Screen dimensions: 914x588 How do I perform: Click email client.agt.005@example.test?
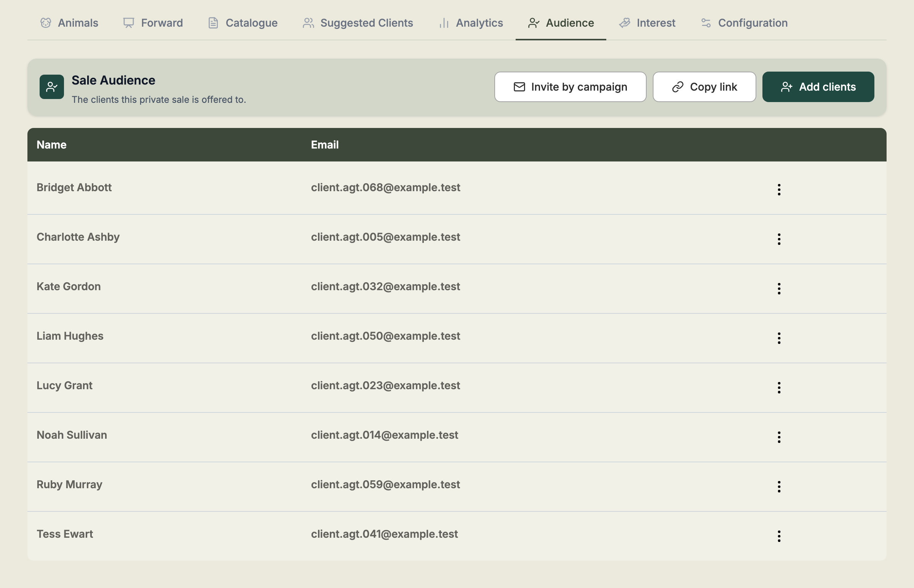click(x=386, y=237)
